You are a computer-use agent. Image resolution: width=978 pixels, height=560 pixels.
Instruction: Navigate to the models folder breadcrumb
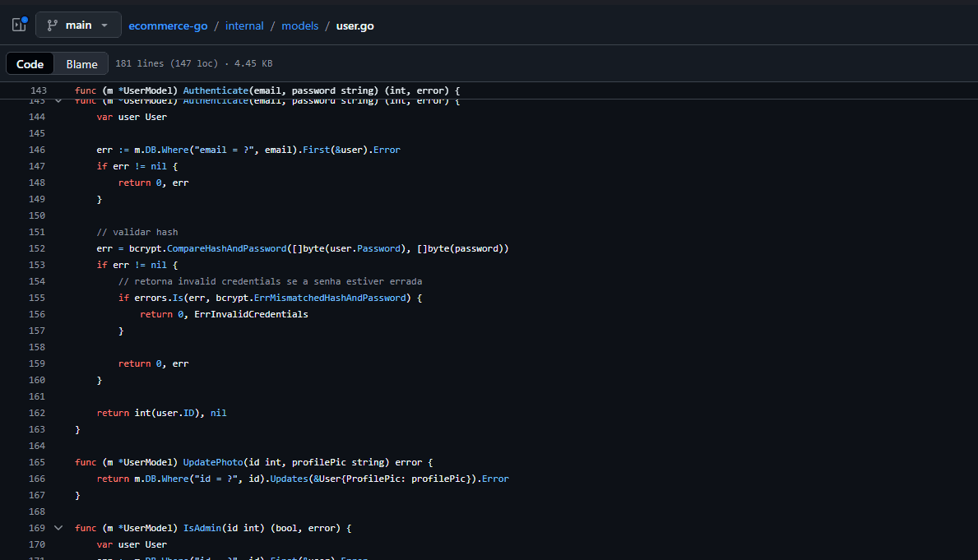coord(299,25)
